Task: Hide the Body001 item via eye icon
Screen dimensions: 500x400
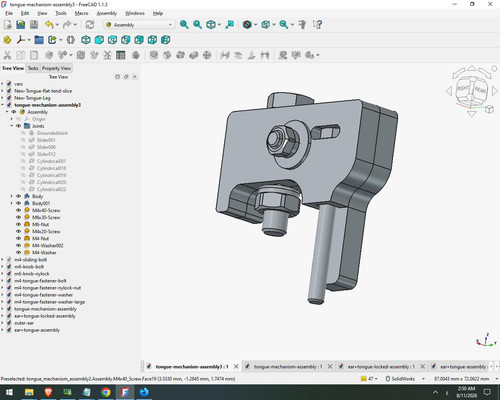Action: pos(18,203)
